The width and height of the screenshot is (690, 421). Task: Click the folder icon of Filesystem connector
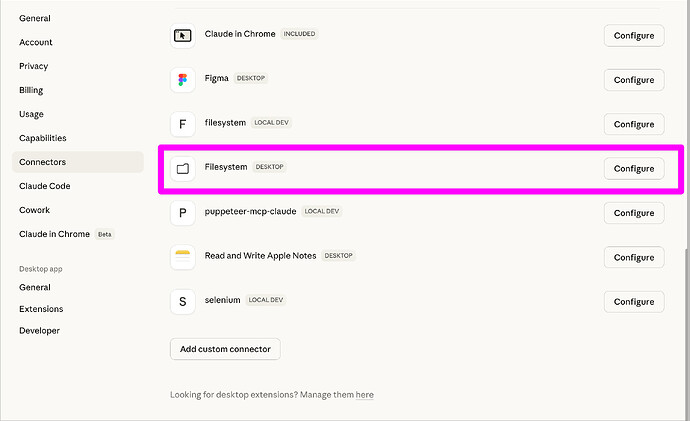tap(183, 168)
